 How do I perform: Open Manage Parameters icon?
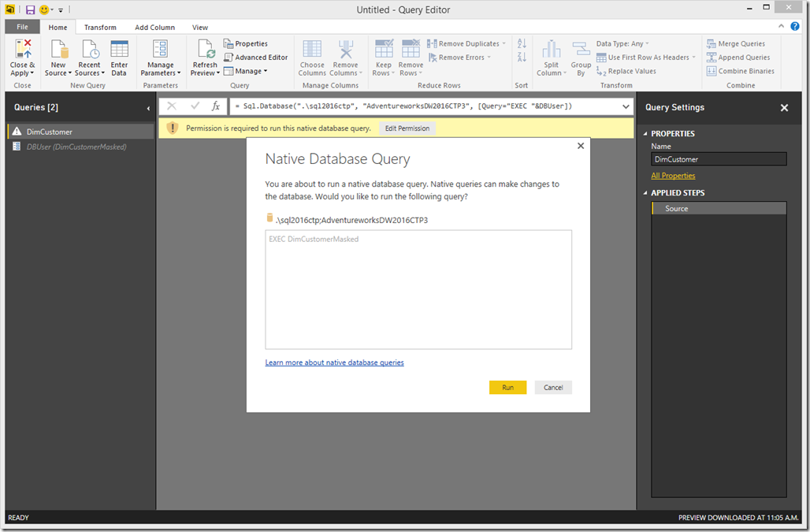click(160, 49)
